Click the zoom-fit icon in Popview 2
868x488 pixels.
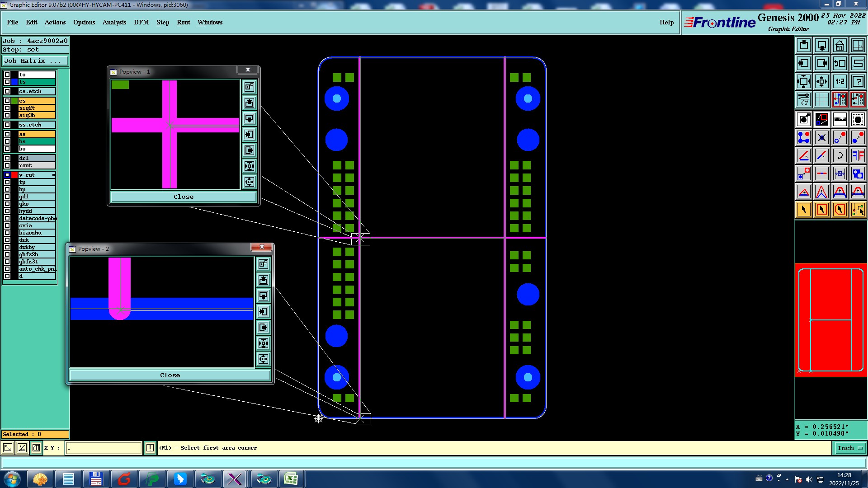[x=263, y=343]
